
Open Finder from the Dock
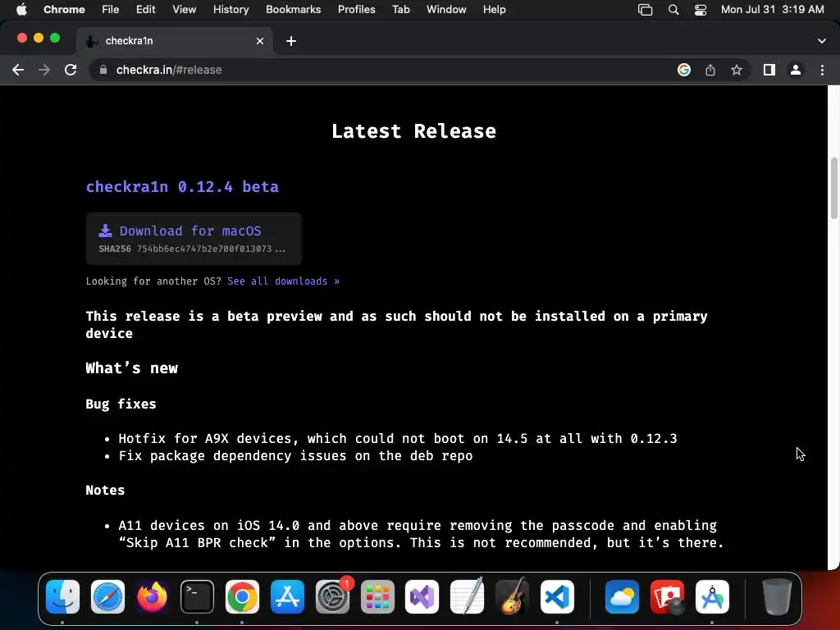pos(62,597)
